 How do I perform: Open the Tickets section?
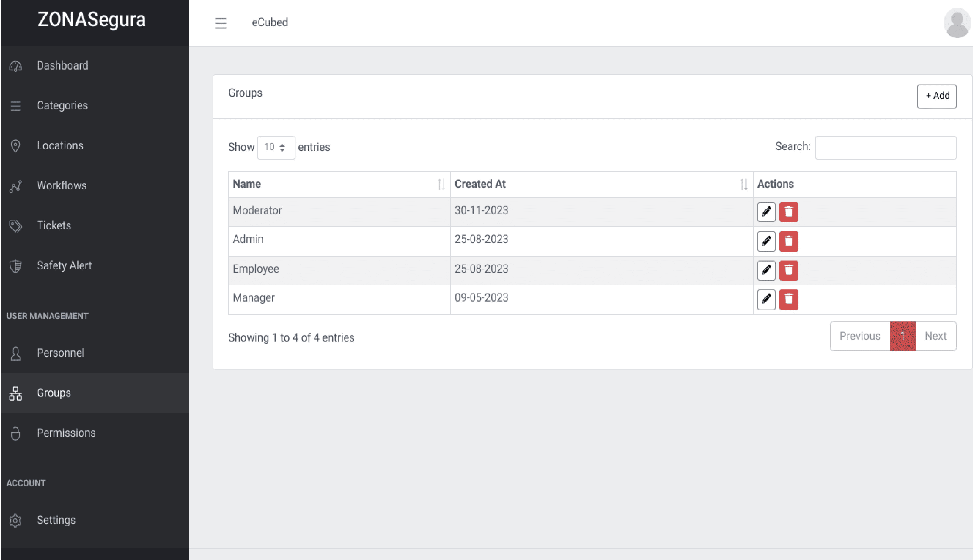pyautogui.click(x=95, y=226)
